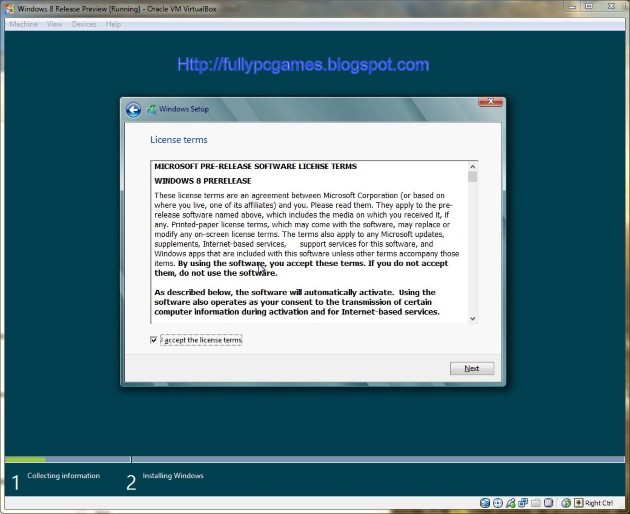Toggle the accept license terms checkbox

click(153, 340)
